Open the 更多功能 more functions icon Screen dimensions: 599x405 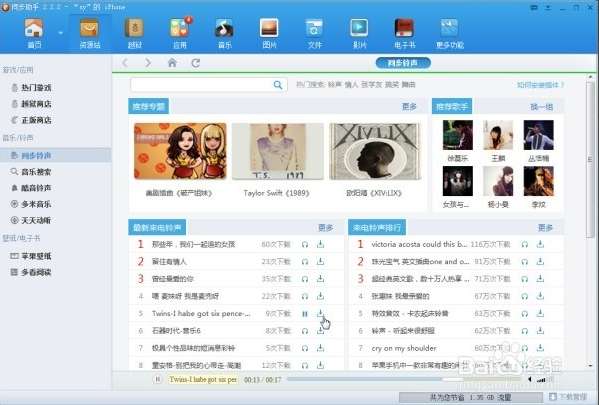[450, 34]
